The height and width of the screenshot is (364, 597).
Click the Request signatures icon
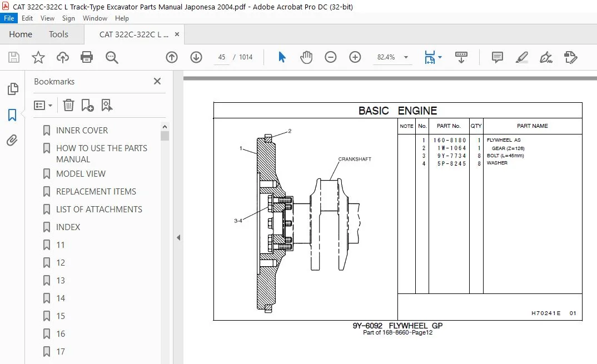(571, 57)
